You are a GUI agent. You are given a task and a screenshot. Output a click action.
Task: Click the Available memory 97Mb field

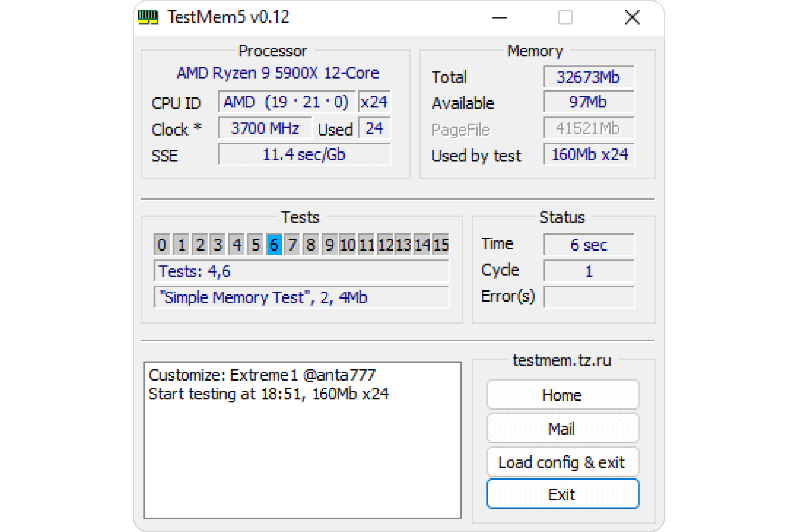[588, 102]
